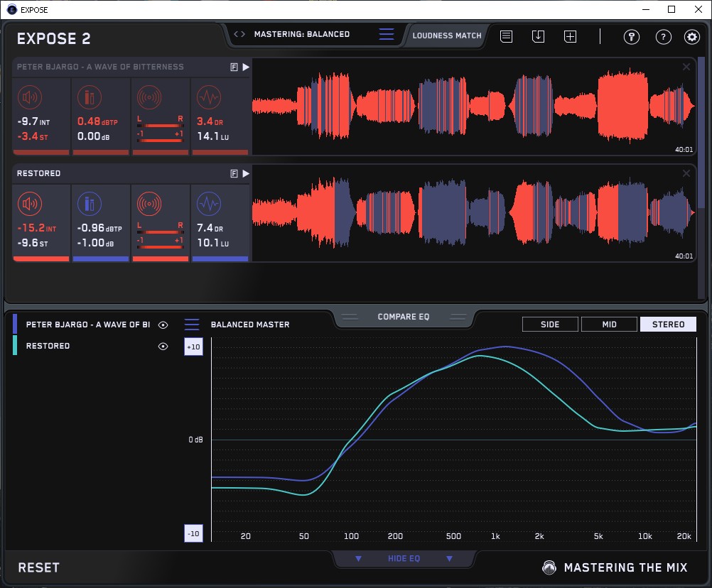Click the 0.48 dBTP peak value
Screen dimensions: 712x588
[97, 121]
